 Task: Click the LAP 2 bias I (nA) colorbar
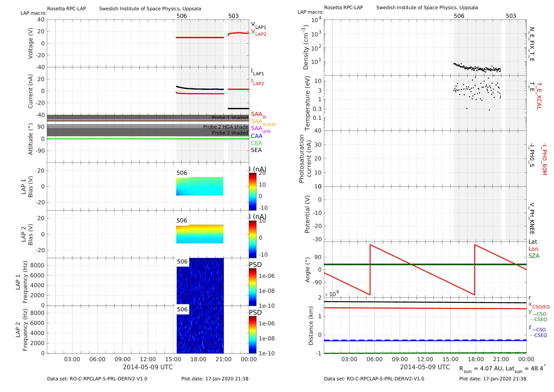click(253, 239)
